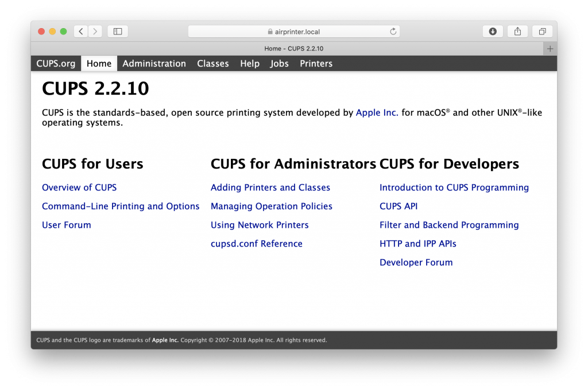Select the Home navigation tab
This screenshot has height=390, width=588.
[99, 63]
